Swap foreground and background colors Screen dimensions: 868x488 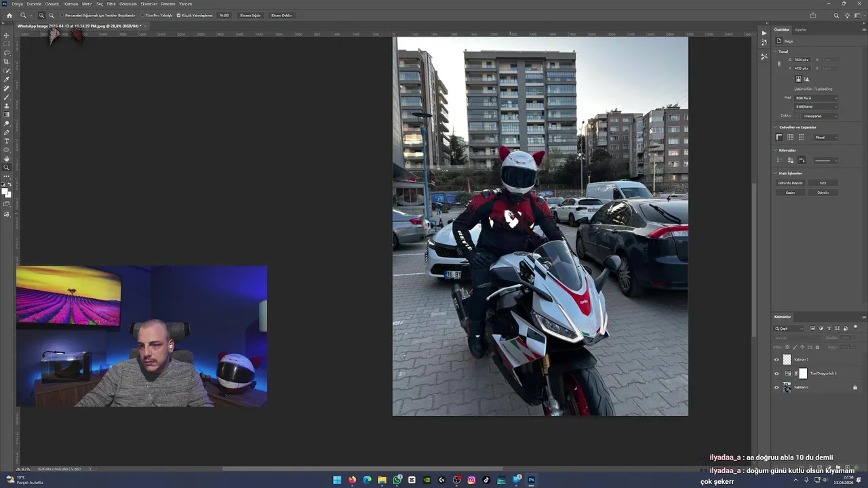click(9, 185)
